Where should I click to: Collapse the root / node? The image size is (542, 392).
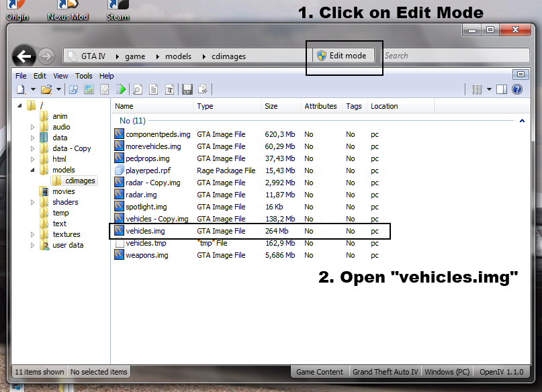click(19, 105)
